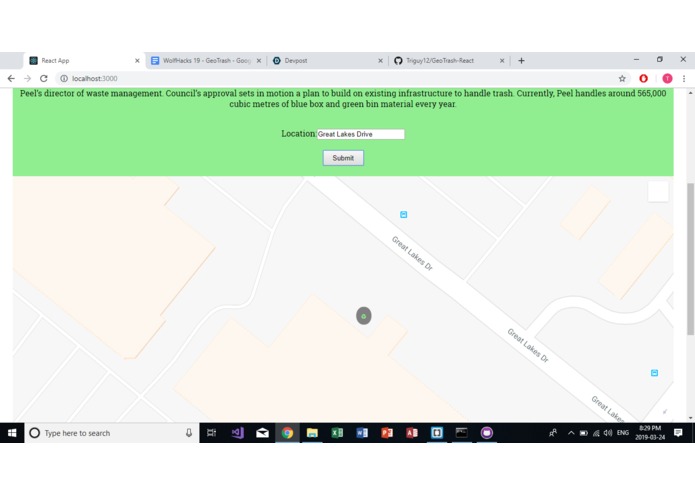695x494 pixels.
Task: Click the taskbar search box
Action: tap(111, 433)
